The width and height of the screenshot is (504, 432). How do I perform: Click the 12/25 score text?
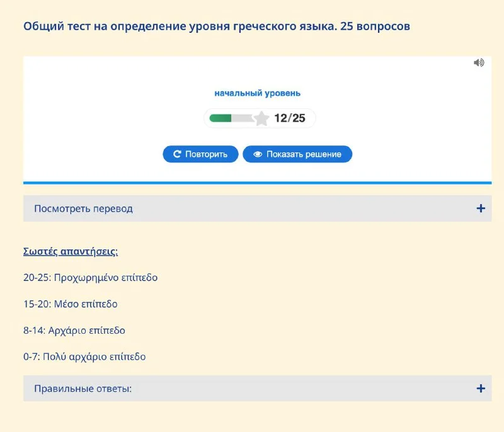coord(290,118)
